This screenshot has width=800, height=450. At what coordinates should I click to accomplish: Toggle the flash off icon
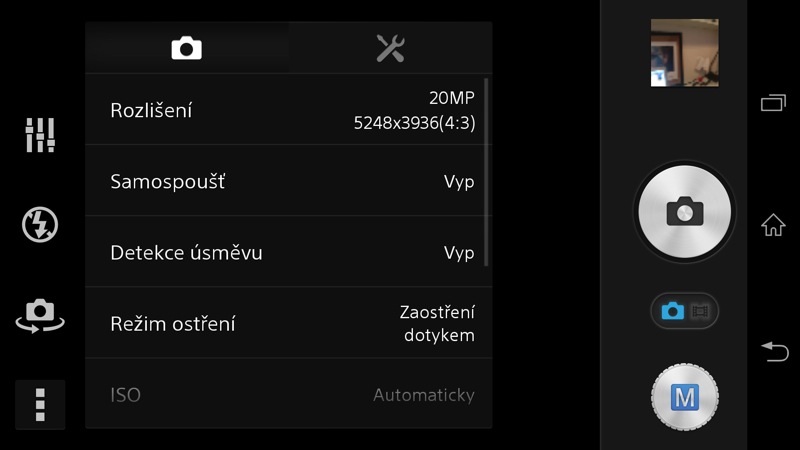pos(40,224)
